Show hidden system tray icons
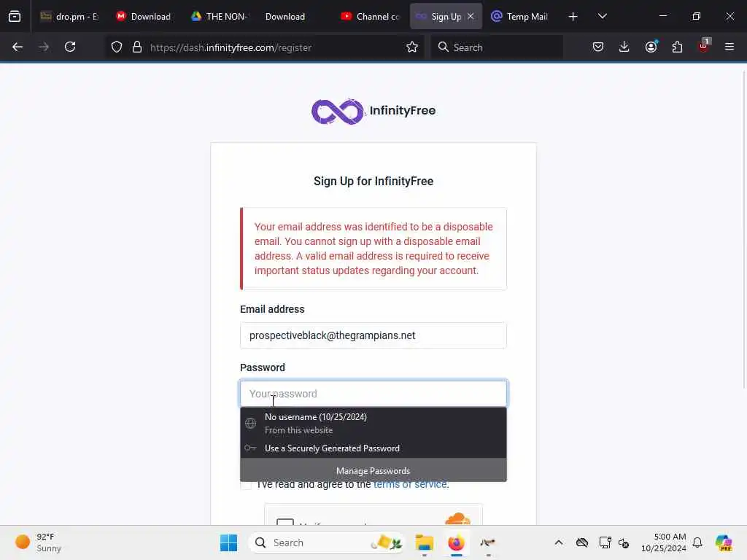This screenshot has height=560, width=747. click(x=559, y=542)
